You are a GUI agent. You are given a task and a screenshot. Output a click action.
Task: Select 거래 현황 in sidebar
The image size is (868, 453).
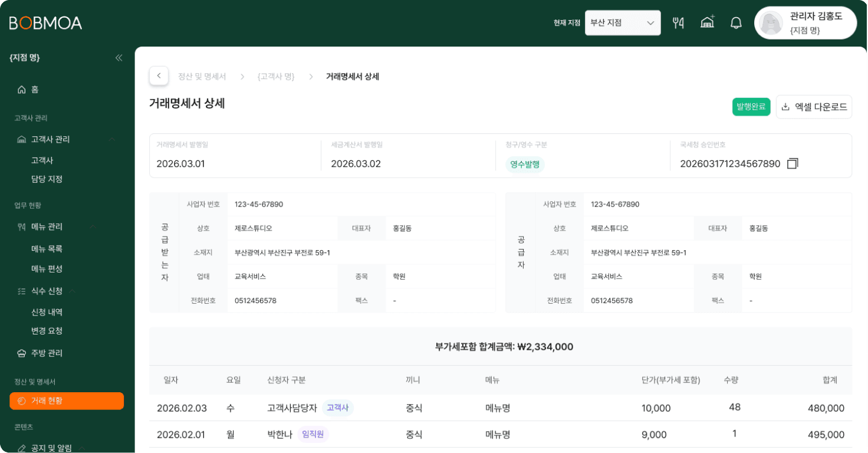[x=67, y=401]
